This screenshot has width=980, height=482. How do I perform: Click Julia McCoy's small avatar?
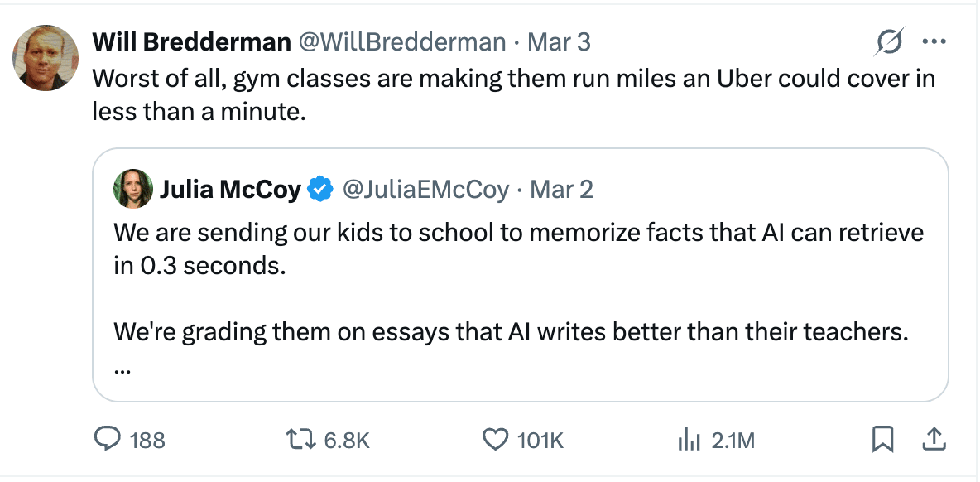click(133, 190)
